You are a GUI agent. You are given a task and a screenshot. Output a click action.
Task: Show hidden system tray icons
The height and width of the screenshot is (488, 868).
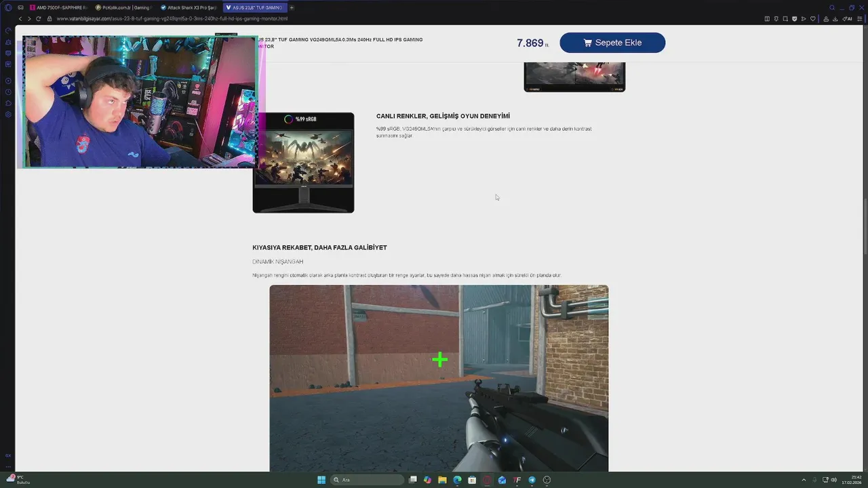[804, 480]
